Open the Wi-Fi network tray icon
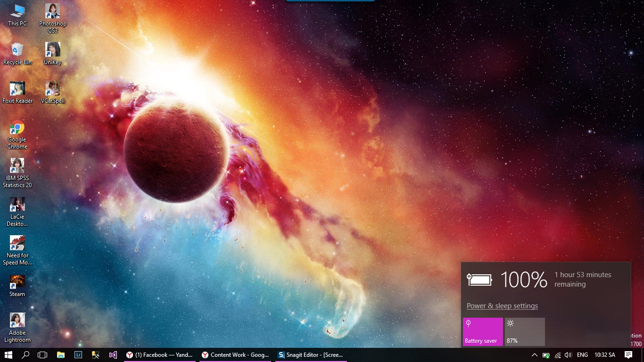The image size is (644, 362). [x=557, y=355]
